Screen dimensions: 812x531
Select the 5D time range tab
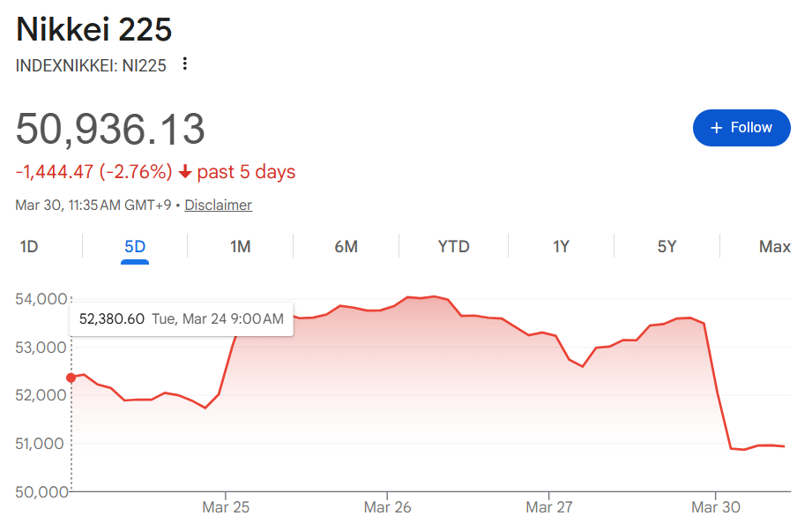coord(135,247)
